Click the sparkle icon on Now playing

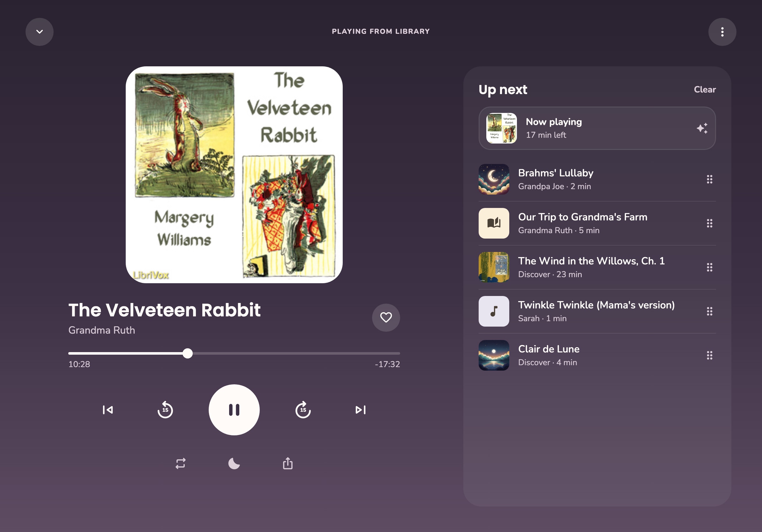tap(702, 128)
